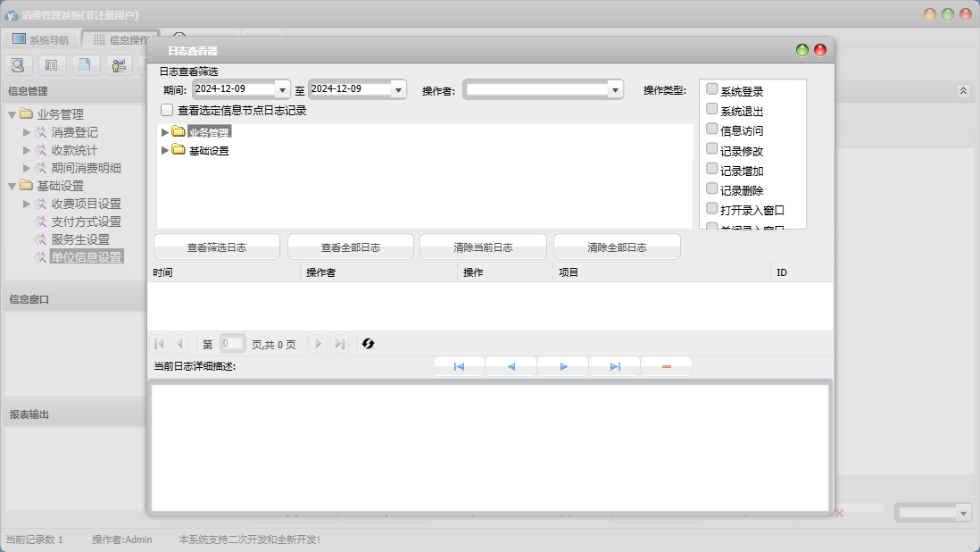Check the 系统退出 operation type
The image size is (980, 552).
712,109
